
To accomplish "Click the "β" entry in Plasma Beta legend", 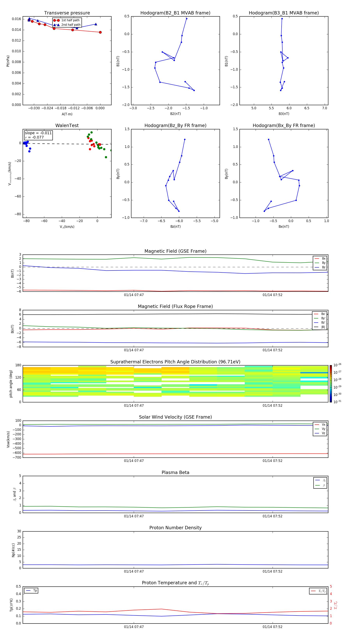I will pos(320,485).
